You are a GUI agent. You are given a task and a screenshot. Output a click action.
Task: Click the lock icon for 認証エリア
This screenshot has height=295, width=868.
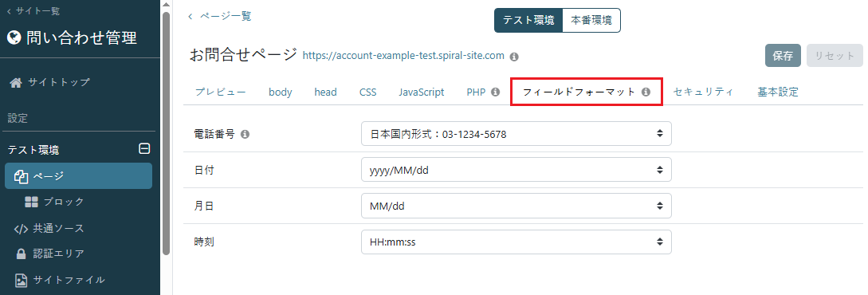point(21,254)
